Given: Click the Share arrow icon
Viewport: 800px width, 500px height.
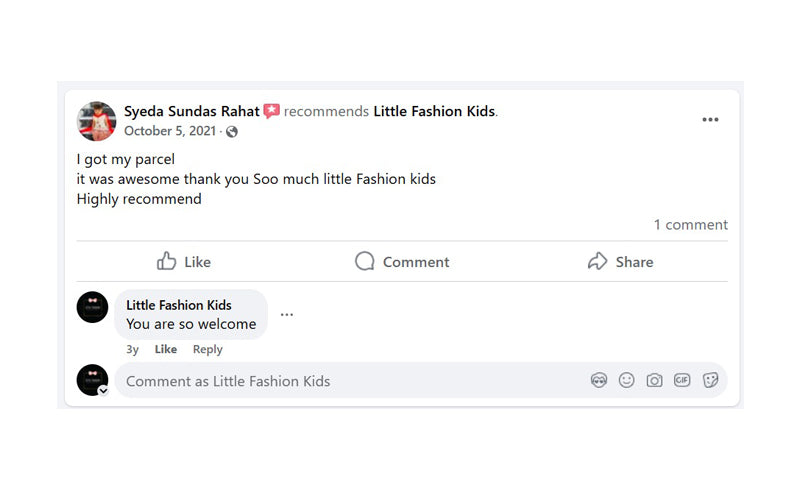Looking at the screenshot, I should click(x=597, y=261).
